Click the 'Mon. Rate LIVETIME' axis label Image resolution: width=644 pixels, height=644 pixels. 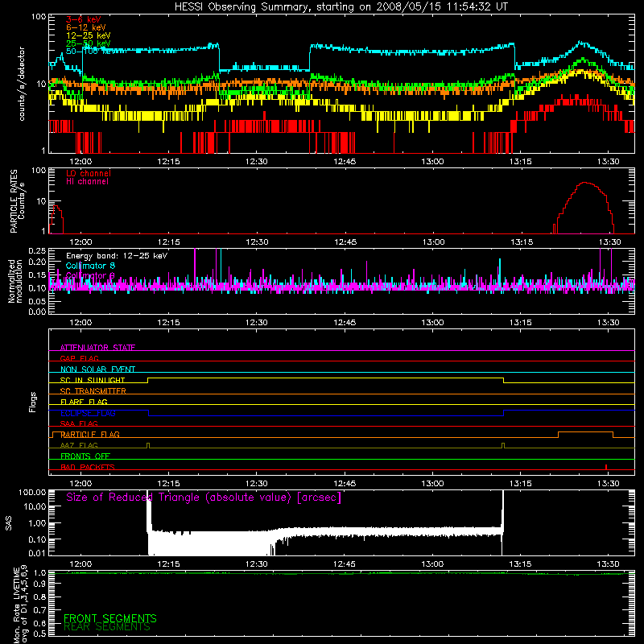[x=16, y=605]
